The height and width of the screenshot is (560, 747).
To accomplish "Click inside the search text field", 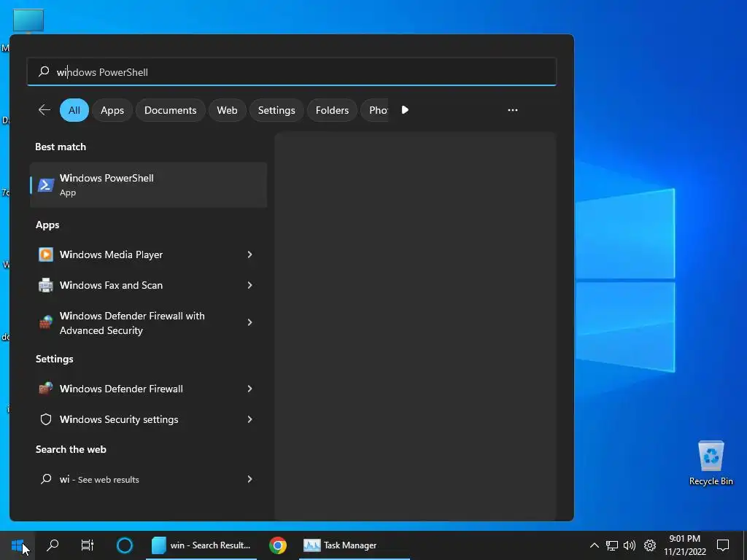I will pyautogui.click(x=292, y=72).
